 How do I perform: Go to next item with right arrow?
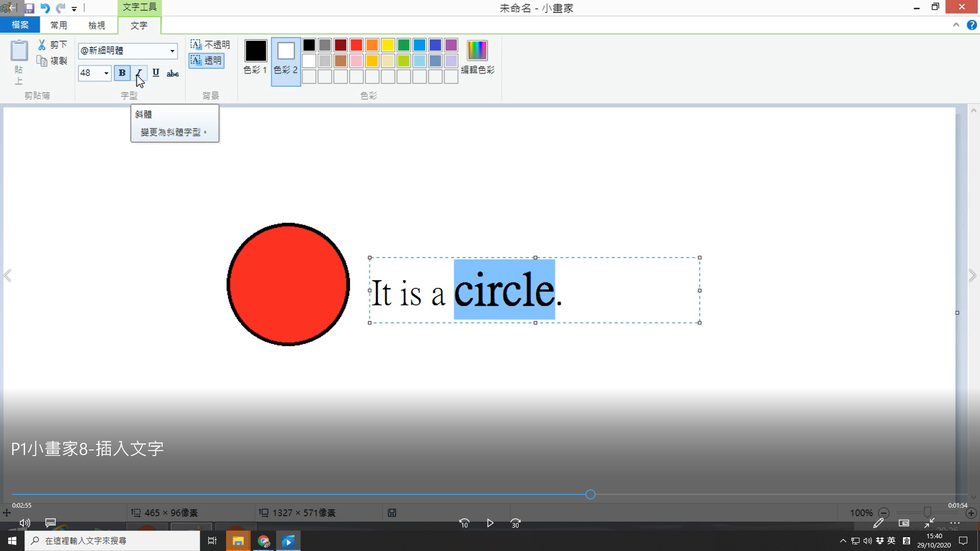point(972,275)
